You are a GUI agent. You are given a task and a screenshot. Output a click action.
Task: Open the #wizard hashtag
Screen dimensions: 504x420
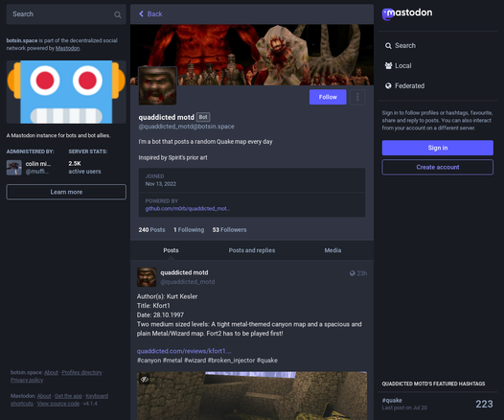[195, 361]
